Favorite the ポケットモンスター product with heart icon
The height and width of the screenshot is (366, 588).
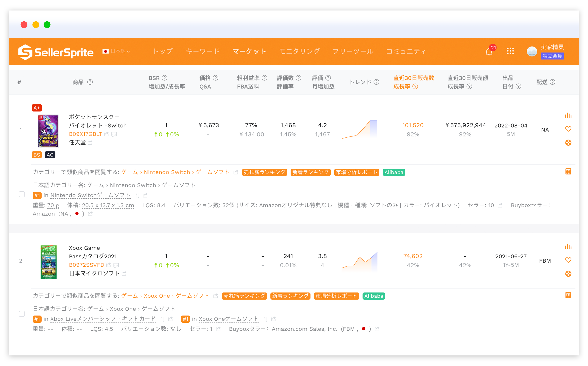pyautogui.click(x=568, y=129)
